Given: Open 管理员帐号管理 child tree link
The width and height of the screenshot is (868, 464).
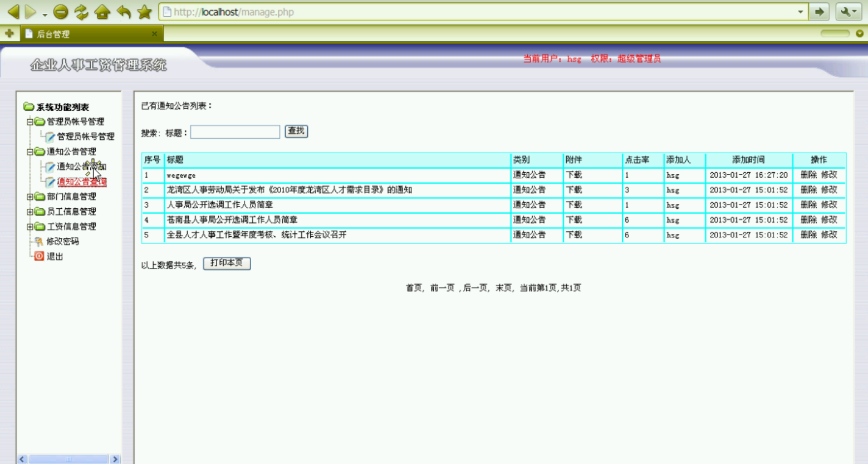Looking at the screenshot, I should point(86,136).
